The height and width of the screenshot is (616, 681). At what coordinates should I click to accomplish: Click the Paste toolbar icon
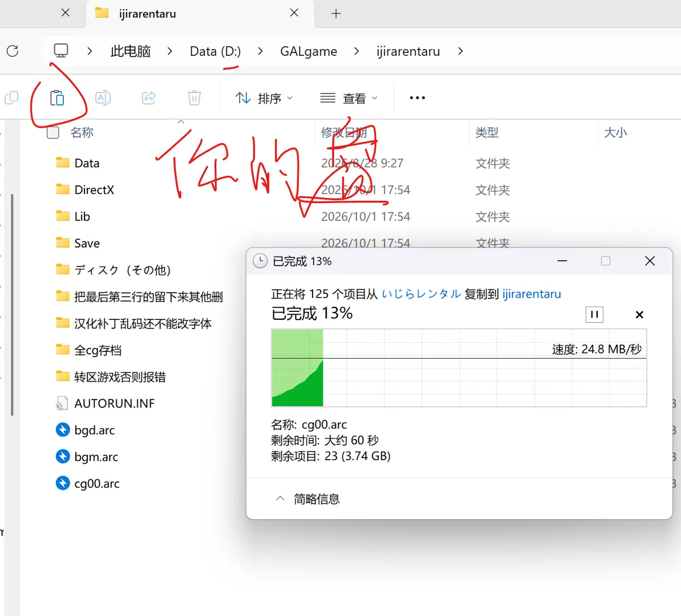click(x=57, y=98)
